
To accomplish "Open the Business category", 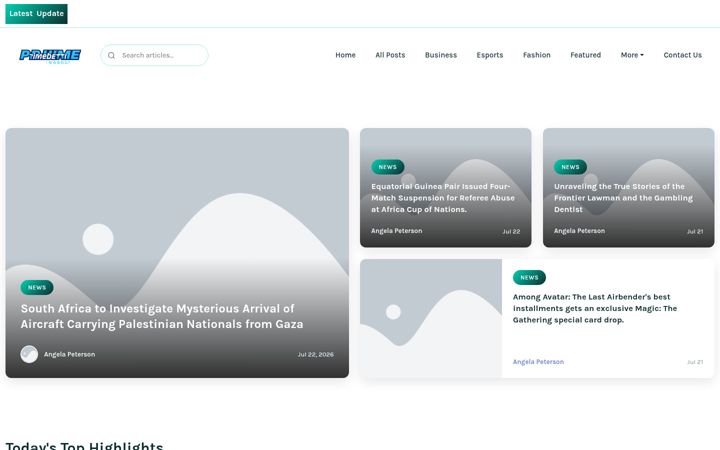I will [441, 55].
